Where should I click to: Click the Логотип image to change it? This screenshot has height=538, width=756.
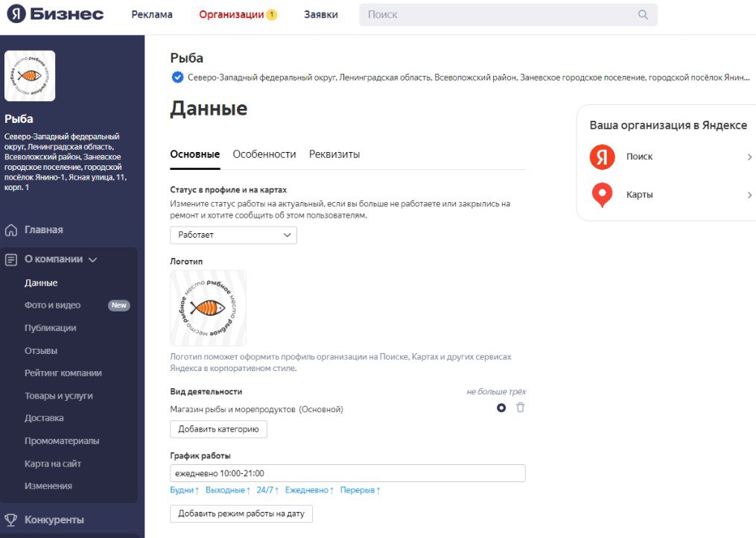tap(209, 308)
